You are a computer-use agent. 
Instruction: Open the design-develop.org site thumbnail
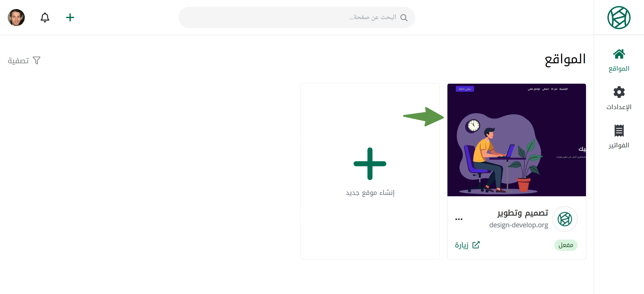tap(517, 140)
